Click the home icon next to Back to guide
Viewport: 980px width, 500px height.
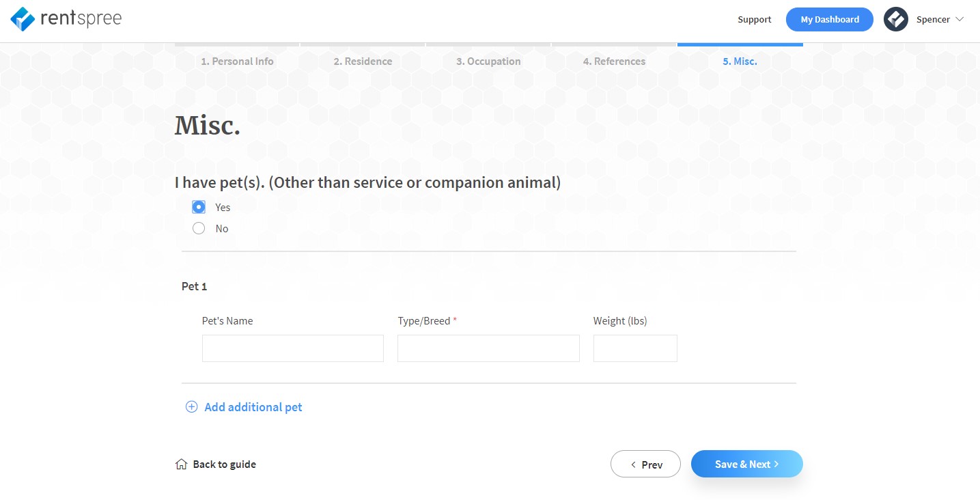(180, 464)
